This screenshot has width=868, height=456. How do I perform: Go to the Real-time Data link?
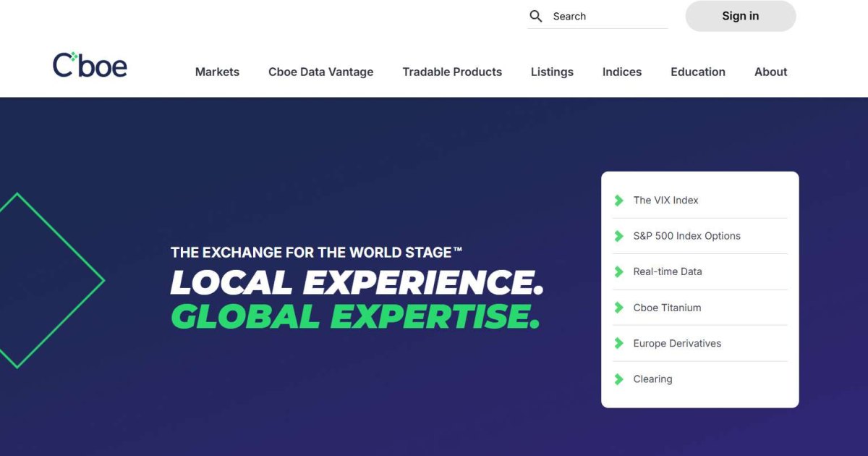point(668,271)
